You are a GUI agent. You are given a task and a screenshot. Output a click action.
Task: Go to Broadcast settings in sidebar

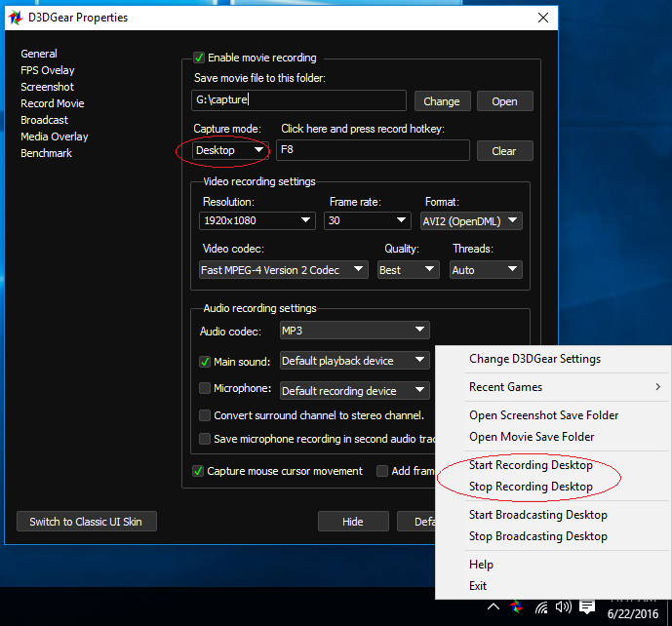(44, 120)
